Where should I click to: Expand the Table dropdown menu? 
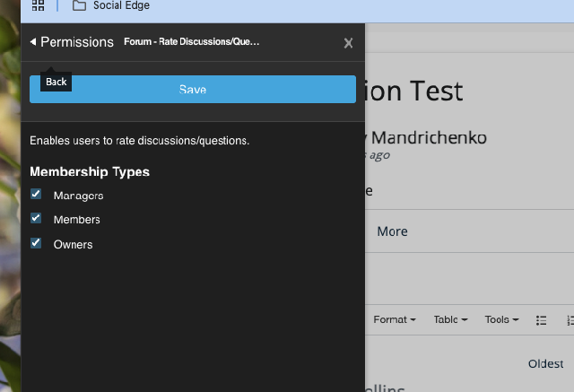pos(450,320)
